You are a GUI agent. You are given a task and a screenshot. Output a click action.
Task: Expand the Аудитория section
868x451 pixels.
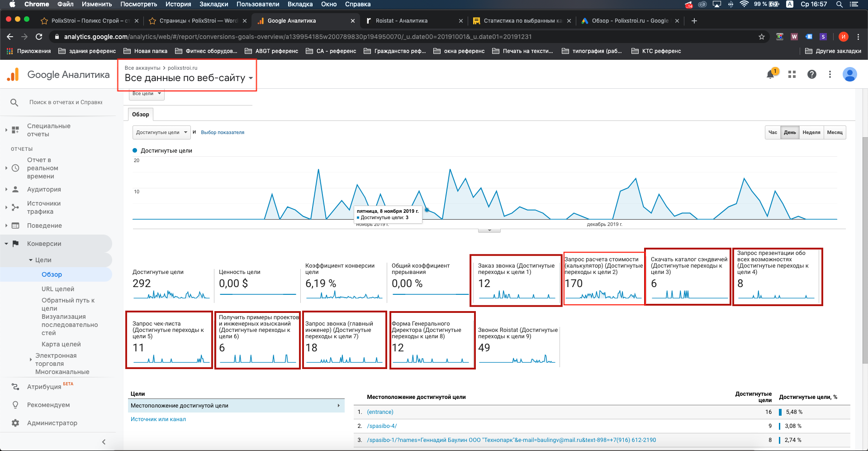coord(6,189)
